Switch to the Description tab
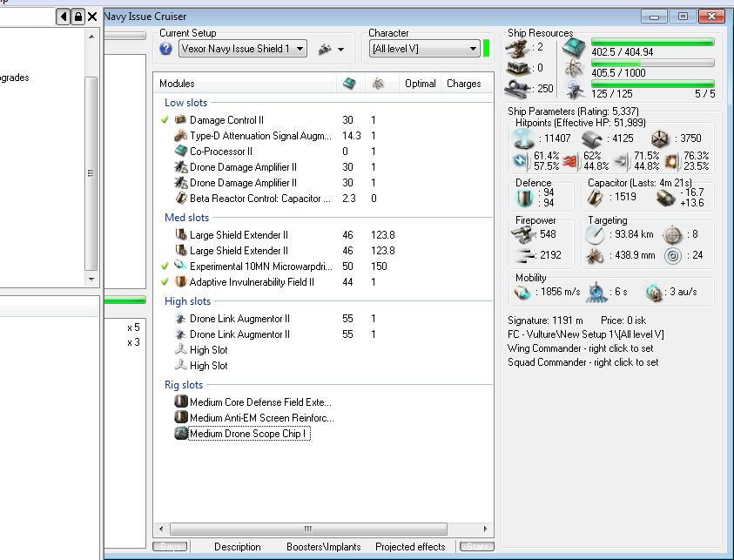This screenshot has height=560, width=734. 238,547
